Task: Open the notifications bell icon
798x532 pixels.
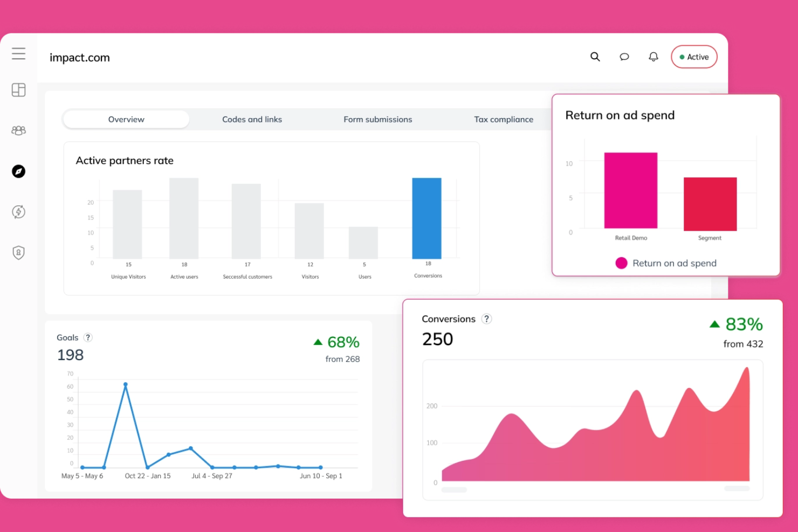Action: pyautogui.click(x=653, y=57)
